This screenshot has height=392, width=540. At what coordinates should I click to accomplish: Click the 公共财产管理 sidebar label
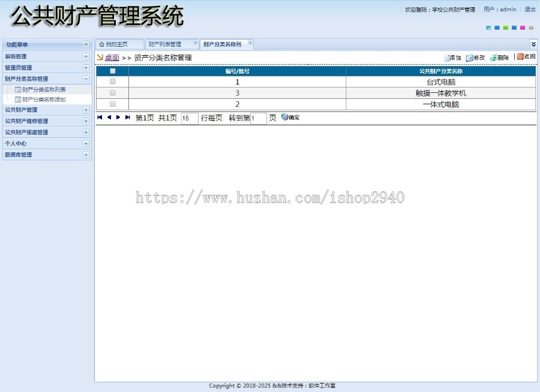pyautogui.click(x=21, y=110)
